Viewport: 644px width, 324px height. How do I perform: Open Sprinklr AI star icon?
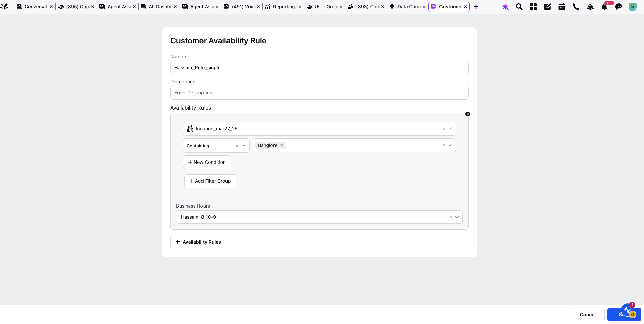tap(505, 7)
